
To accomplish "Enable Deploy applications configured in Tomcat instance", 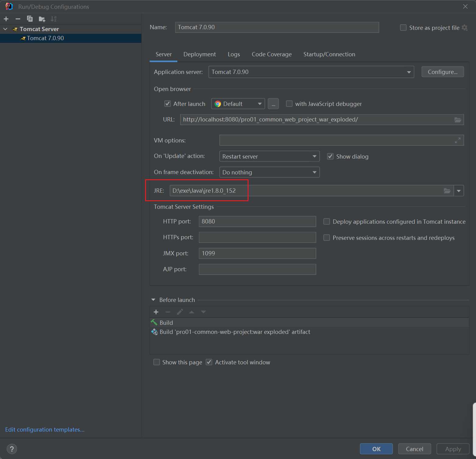I will [x=327, y=222].
